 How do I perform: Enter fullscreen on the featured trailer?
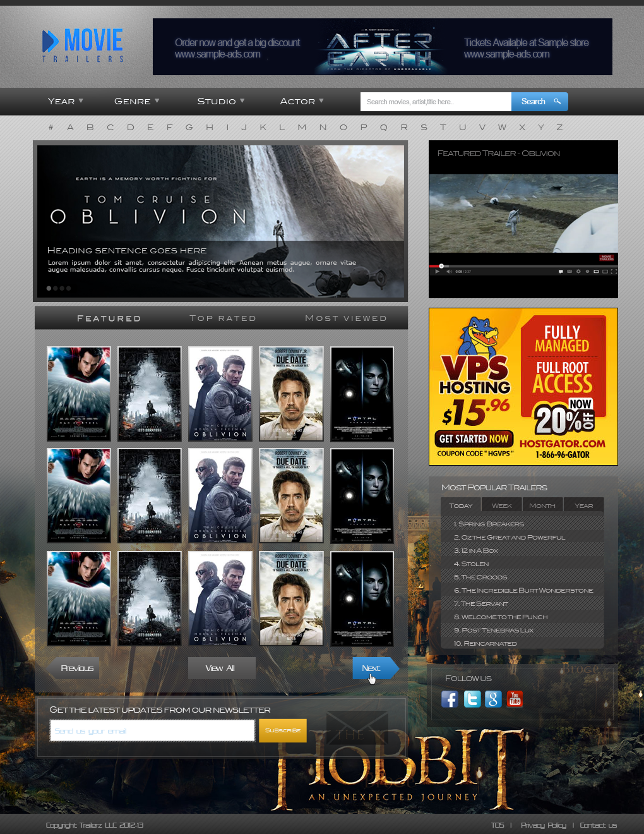614,272
